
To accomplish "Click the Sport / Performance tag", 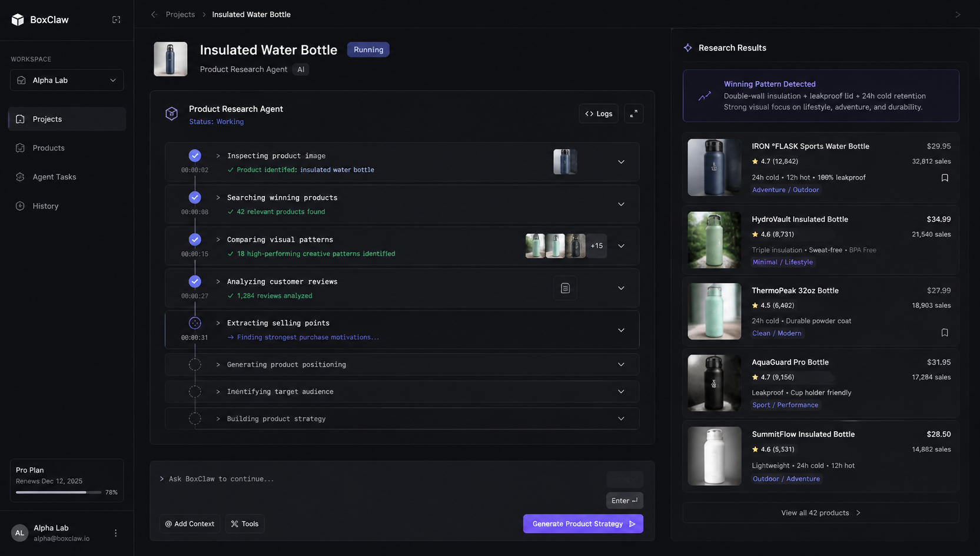I will pyautogui.click(x=785, y=405).
